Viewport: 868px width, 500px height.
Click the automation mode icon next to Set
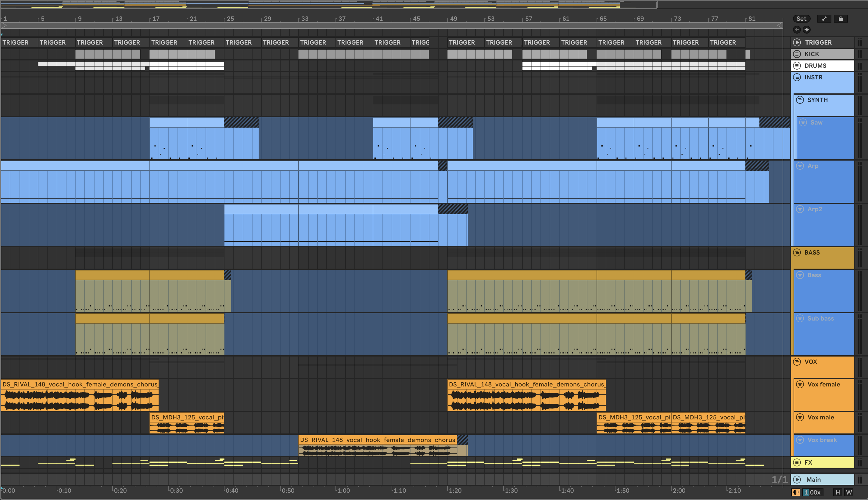click(x=824, y=19)
